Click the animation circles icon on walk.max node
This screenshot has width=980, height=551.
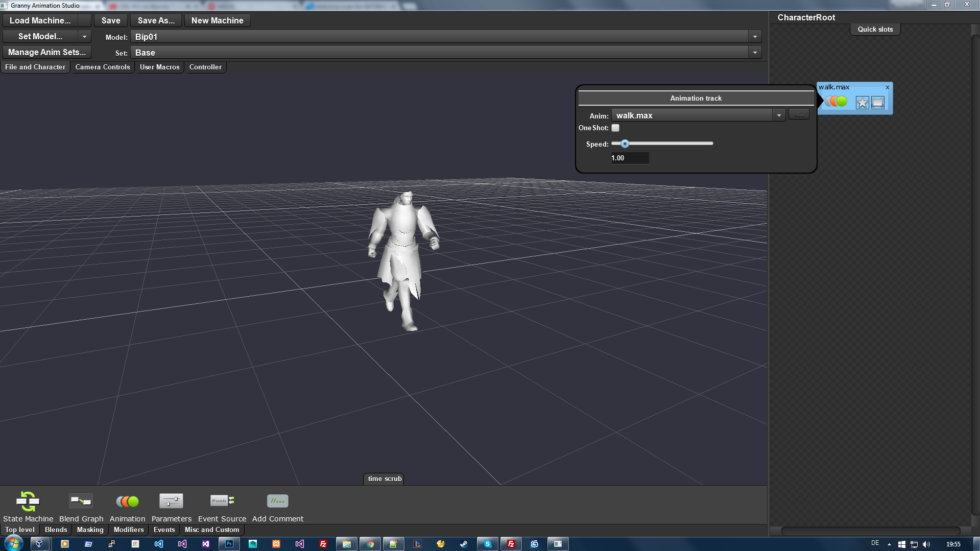[836, 102]
